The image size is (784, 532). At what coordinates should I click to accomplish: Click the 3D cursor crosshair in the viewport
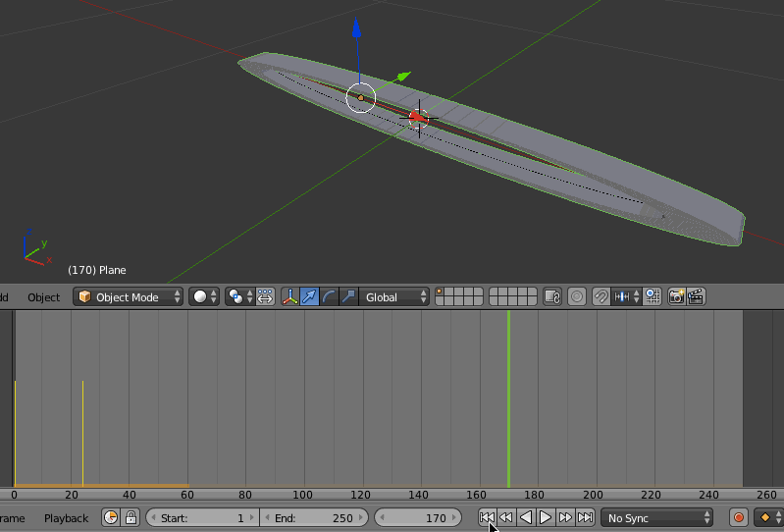pos(419,119)
